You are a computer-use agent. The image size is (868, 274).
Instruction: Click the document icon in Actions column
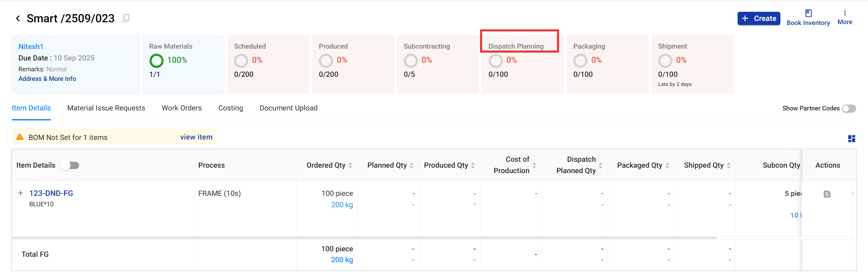[x=827, y=194]
